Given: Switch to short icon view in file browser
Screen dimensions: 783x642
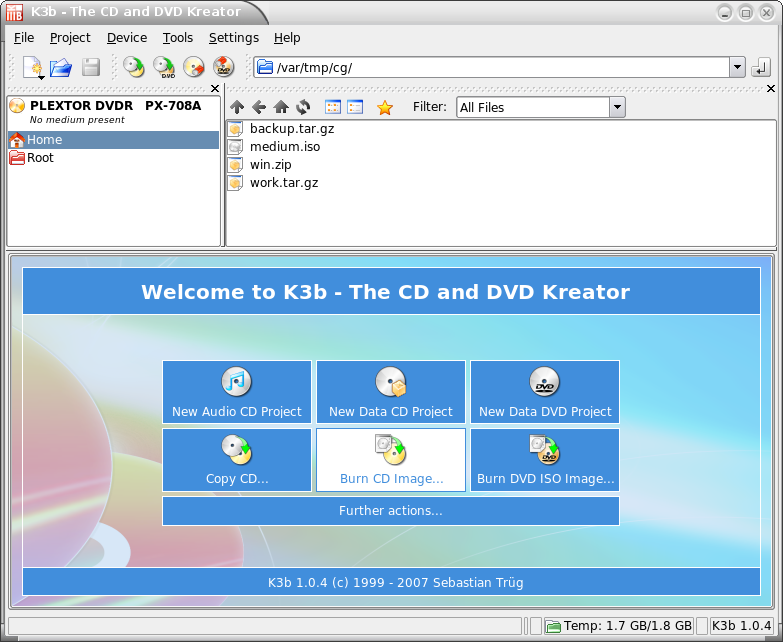Looking at the screenshot, I should pos(333,107).
